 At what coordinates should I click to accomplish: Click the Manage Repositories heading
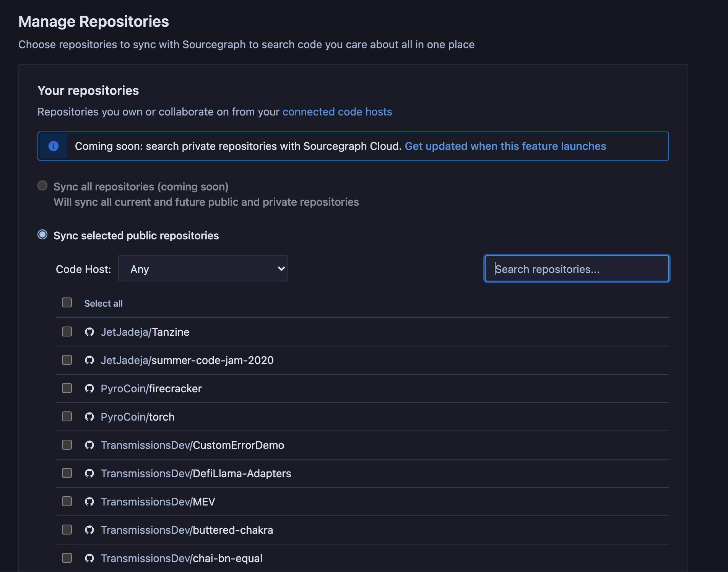(94, 21)
